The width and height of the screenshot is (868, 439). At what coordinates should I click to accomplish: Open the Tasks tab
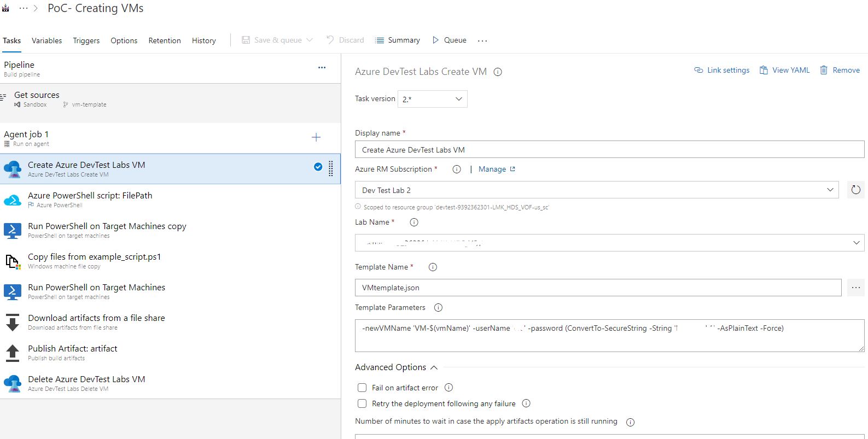coord(11,40)
